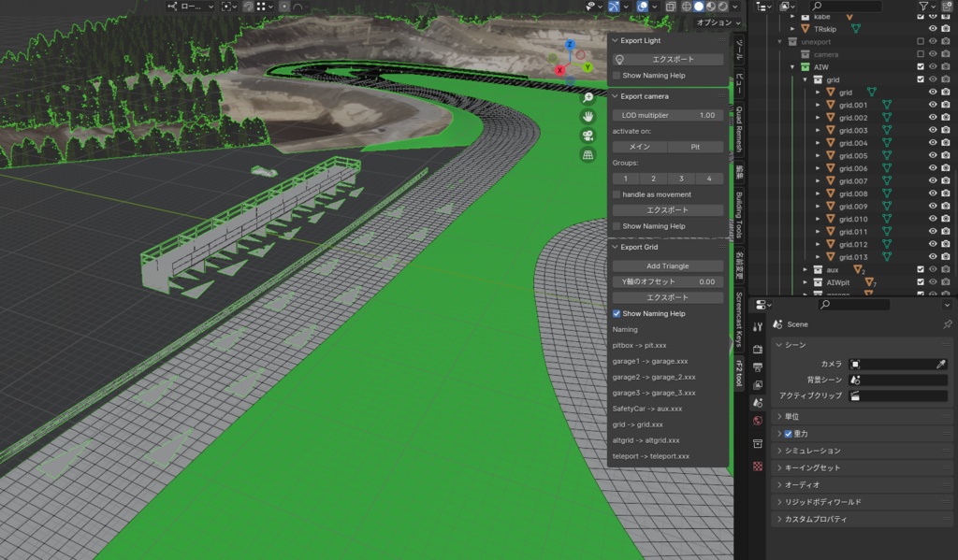958x560 pixels.
Task: Adjust LOD multiplier value field
Action: 668,115
